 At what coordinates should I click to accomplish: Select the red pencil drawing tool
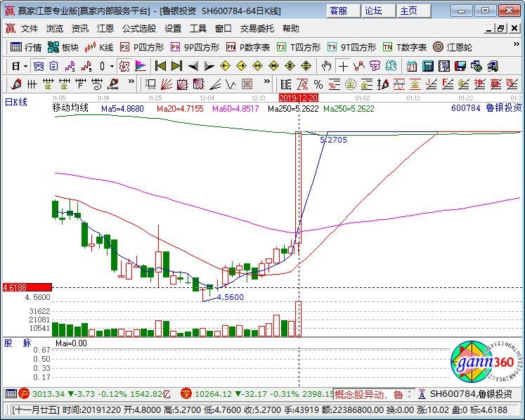pyautogui.click(x=15, y=84)
